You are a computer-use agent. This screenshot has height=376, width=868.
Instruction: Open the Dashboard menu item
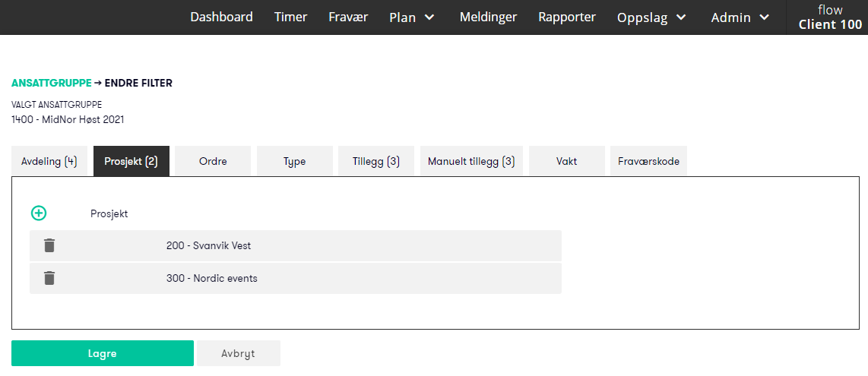(221, 17)
